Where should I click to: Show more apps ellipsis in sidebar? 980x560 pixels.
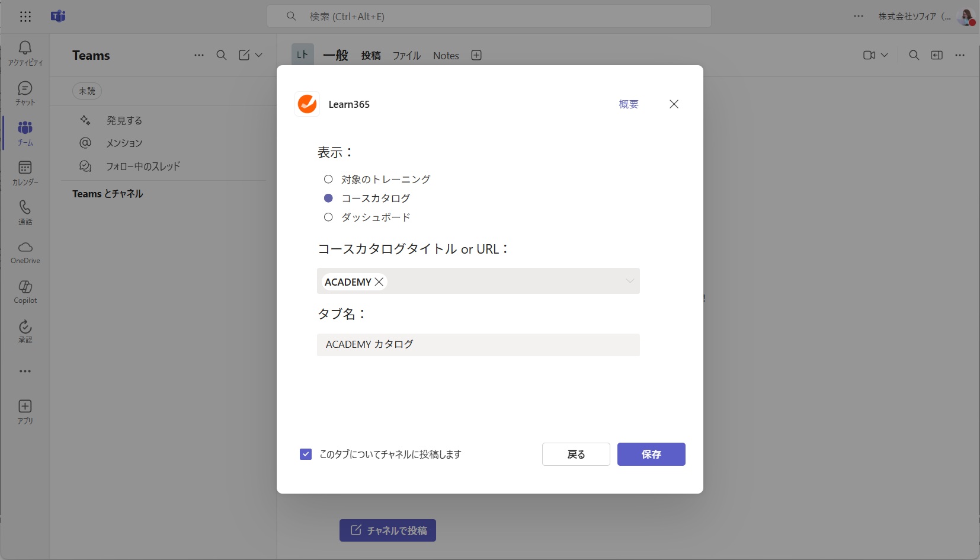25,372
